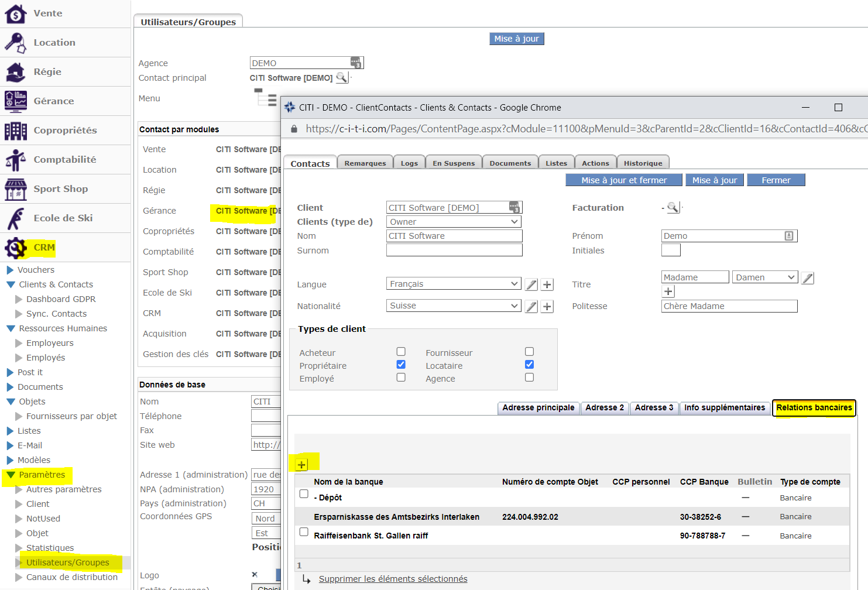The height and width of the screenshot is (590, 868).
Task: Add a bank relation with plus icon
Action: pos(301,465)
